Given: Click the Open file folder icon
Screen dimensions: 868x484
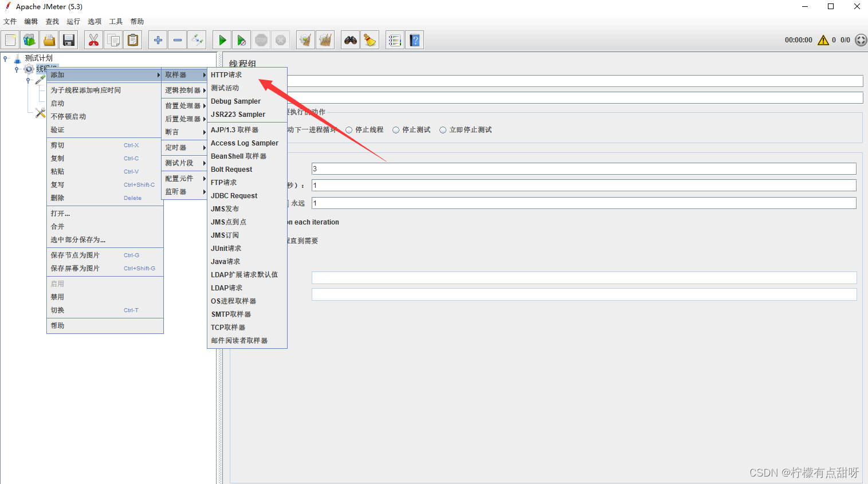Looking at the screenshot, I should coord(49,40).
